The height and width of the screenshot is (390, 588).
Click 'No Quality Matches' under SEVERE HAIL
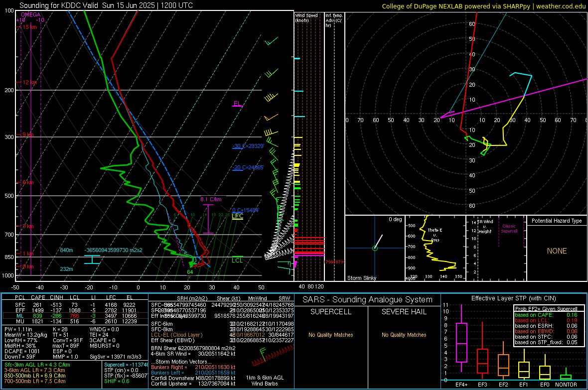click(x=404, y=335)
